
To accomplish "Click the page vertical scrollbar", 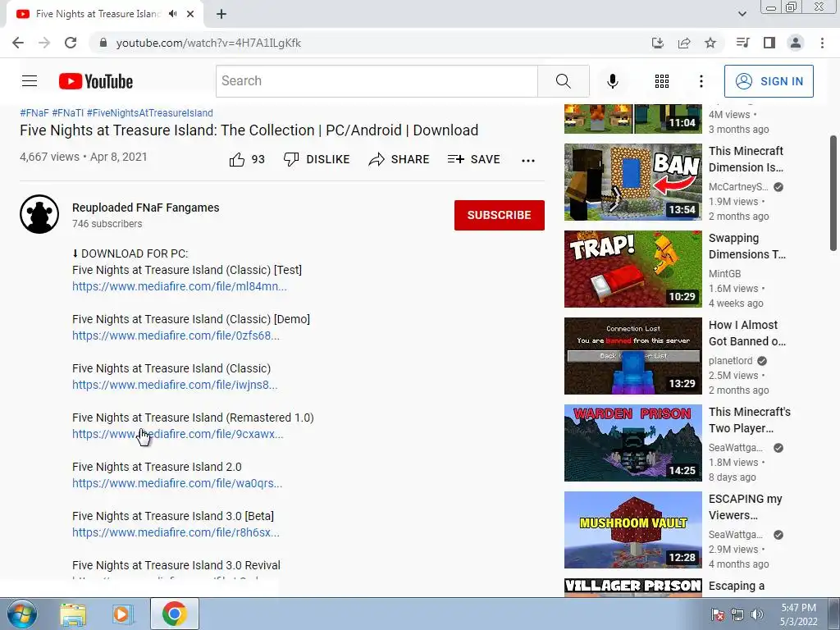I will (834, 193).
